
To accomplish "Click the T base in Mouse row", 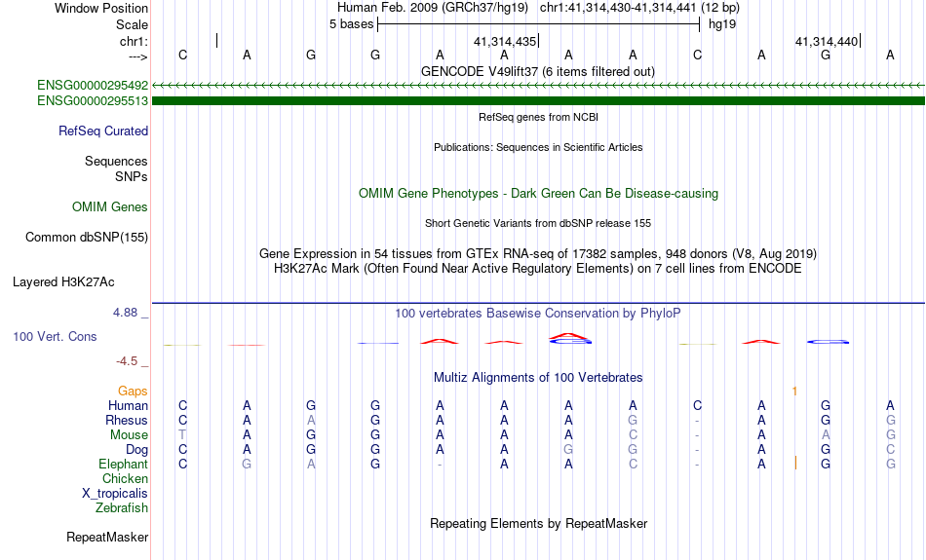I will [182, 435].
